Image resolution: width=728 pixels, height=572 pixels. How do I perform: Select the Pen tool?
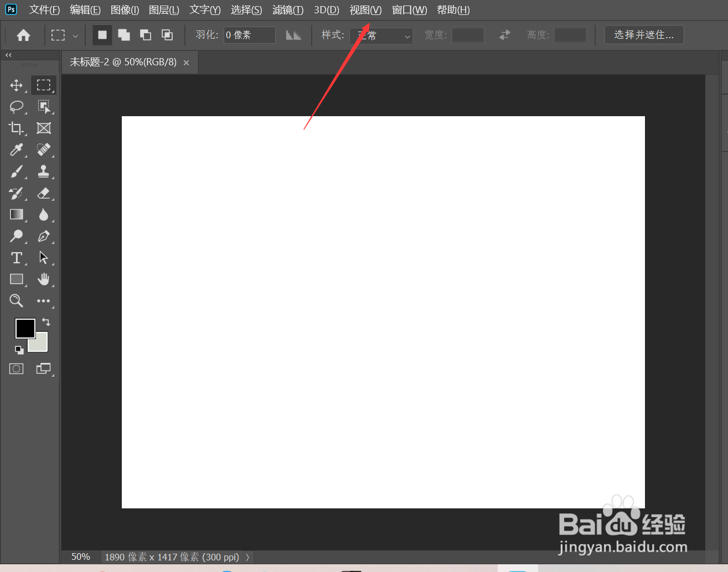(x=44, y=236)
